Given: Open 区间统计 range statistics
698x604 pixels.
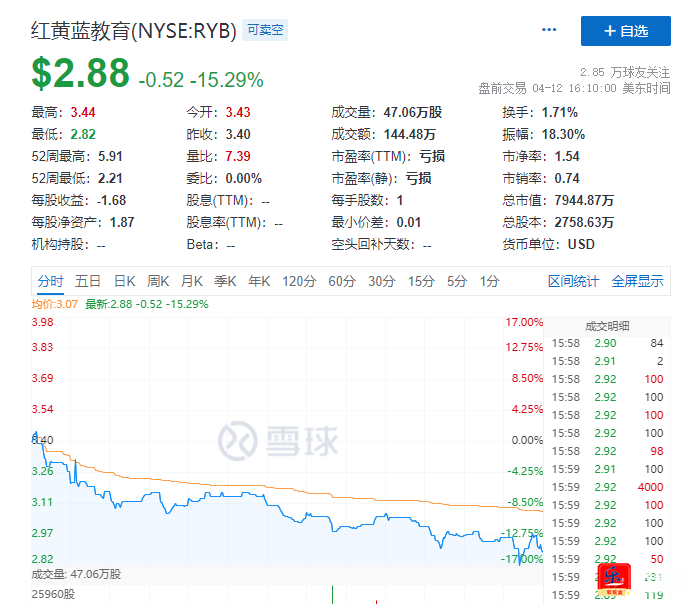Looking at the screenshot, I should (573, 282).
